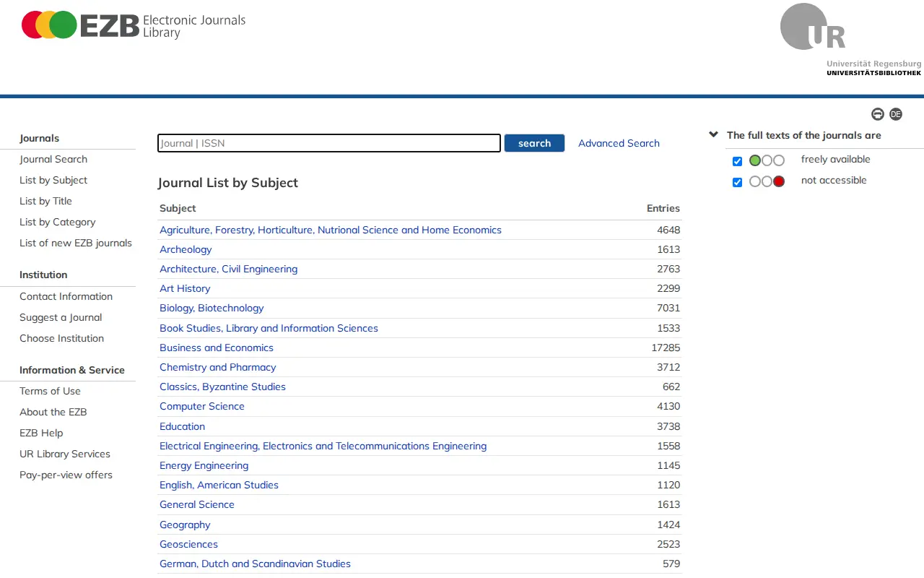Viewport: 924px width, 578px height.
Task: Click entry count 4648 for Agriculture
Action: (x=668, y=230)
